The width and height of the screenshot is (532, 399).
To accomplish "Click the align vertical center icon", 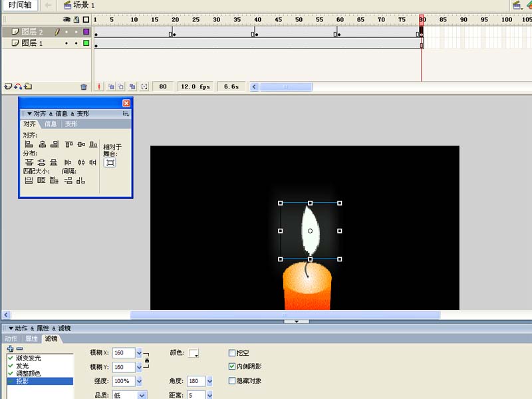I will pyautogui.click(x=81, y=144).
